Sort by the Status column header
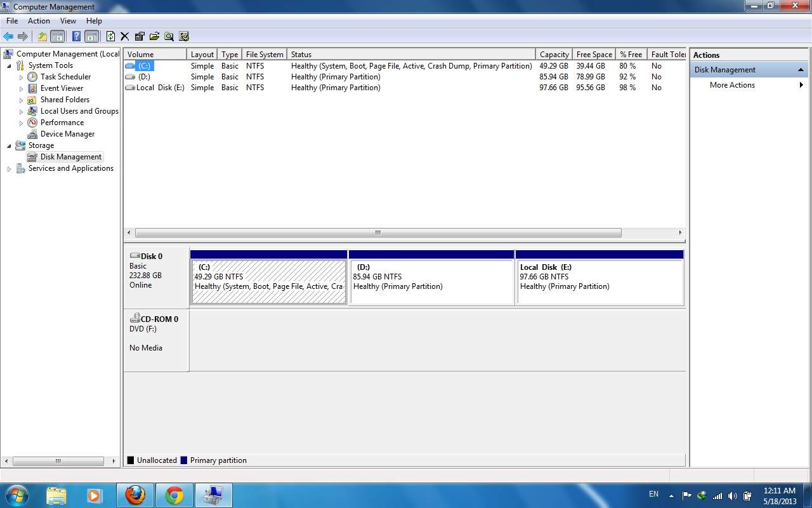The height and width of the screenshot is (508, 812). point(411,55)
